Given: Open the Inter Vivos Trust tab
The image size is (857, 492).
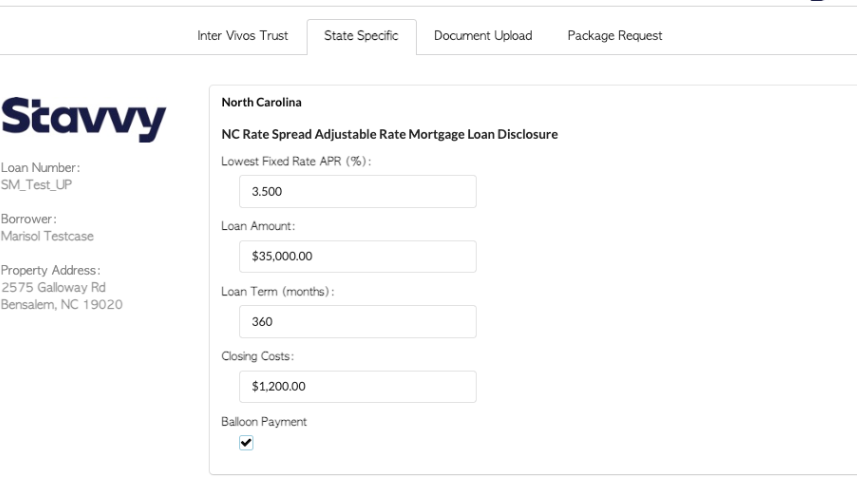Looking at the screenshot, I should click(x=243, y=36).
